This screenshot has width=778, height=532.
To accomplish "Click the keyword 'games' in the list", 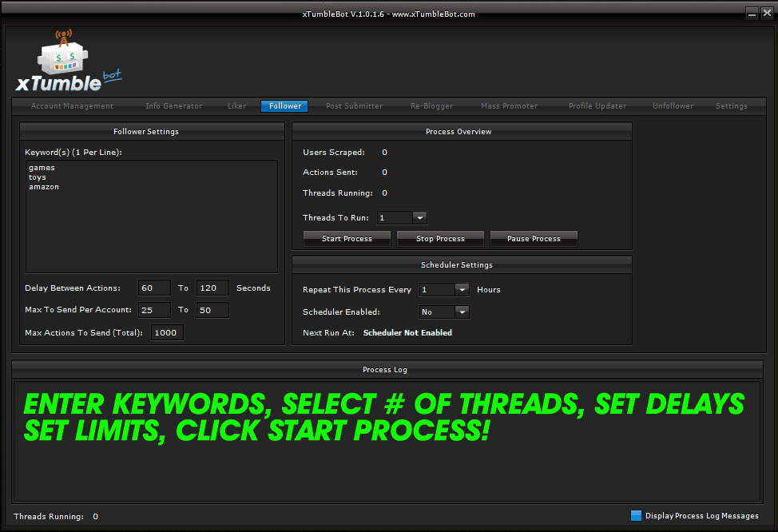I will [42, 168].
